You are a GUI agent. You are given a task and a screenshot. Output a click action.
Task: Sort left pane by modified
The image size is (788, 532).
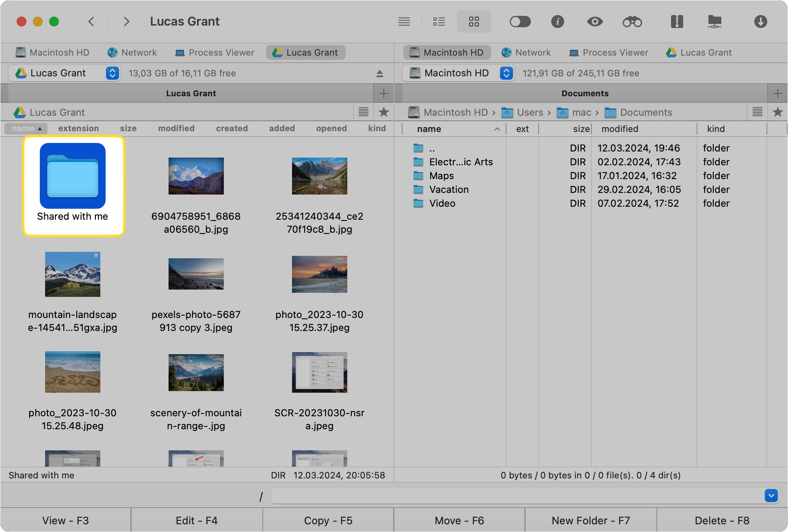tap(176, 128)
